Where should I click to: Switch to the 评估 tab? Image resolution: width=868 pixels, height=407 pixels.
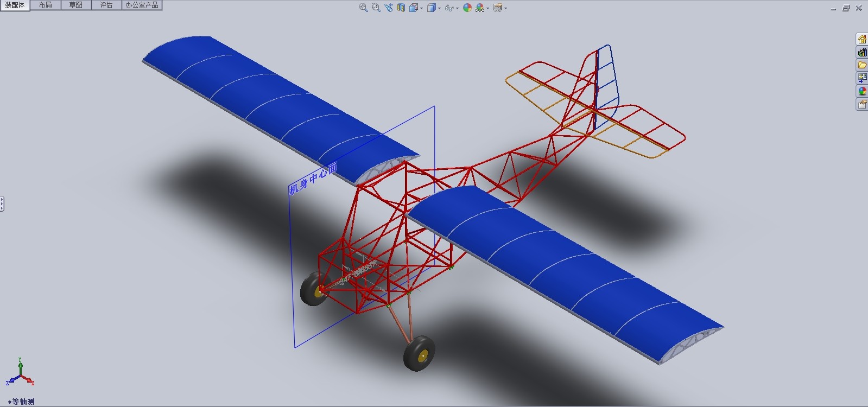pos(106,5)
